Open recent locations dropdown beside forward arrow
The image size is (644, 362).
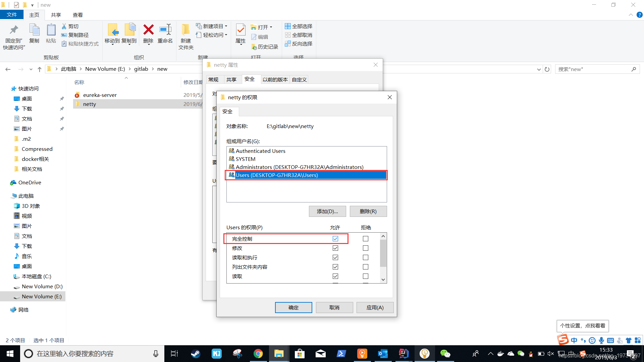tap(31, 69)
